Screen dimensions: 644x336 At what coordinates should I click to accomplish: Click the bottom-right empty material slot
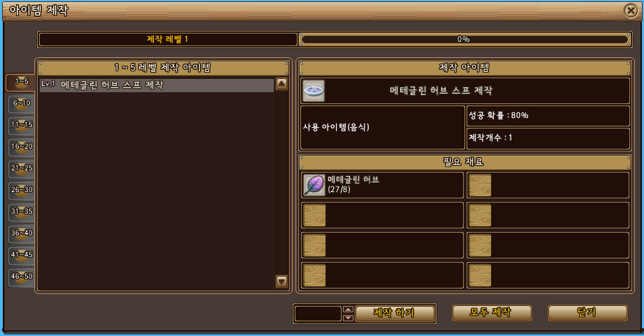pos(548,275)
